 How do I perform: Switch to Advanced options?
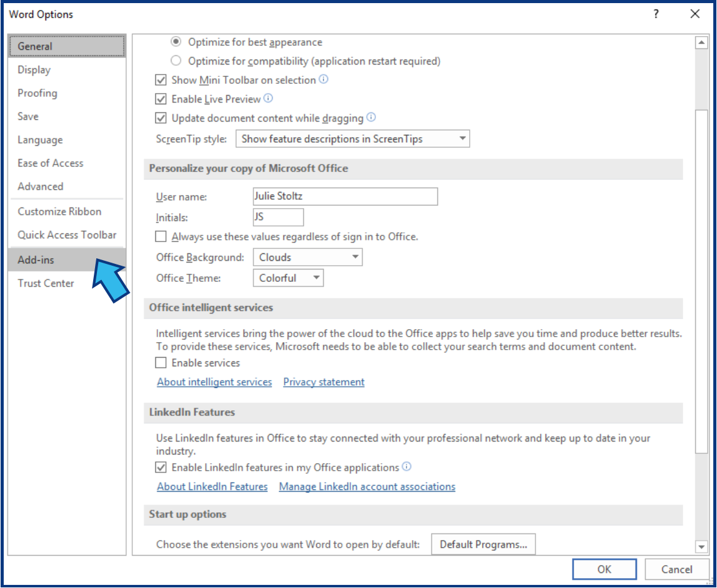click(66, 186)
